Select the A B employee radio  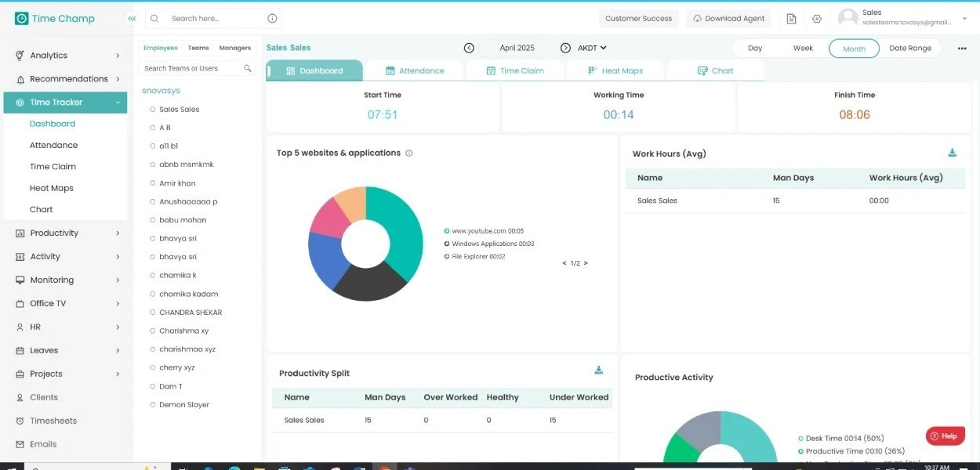click(153, 128)
